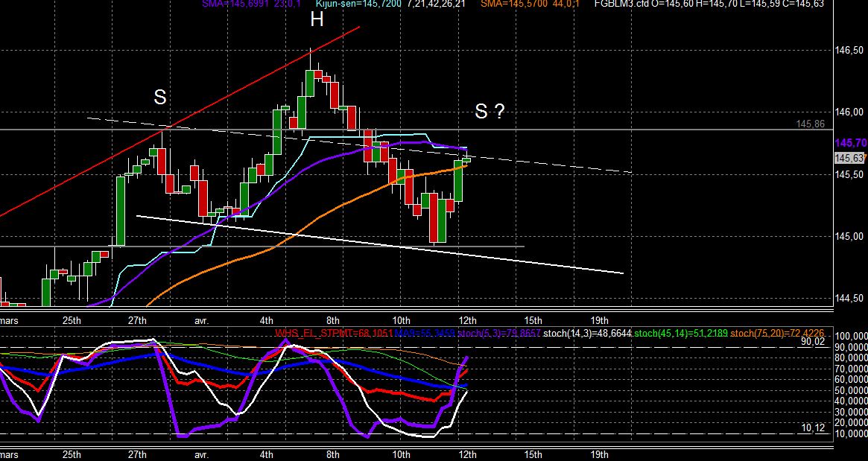Click '15th' on the oscillator panel time axis
Screen dimensions: 868x461
pyautogui.click(x=533, y=454)
